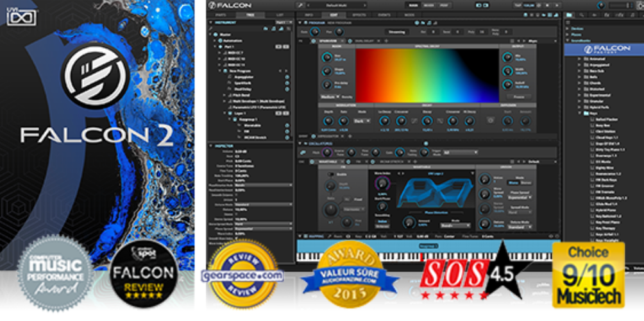Viewport: 644px width, 321px height.
Task: Switch to the EVENTS tab
Action: [384, 15]
